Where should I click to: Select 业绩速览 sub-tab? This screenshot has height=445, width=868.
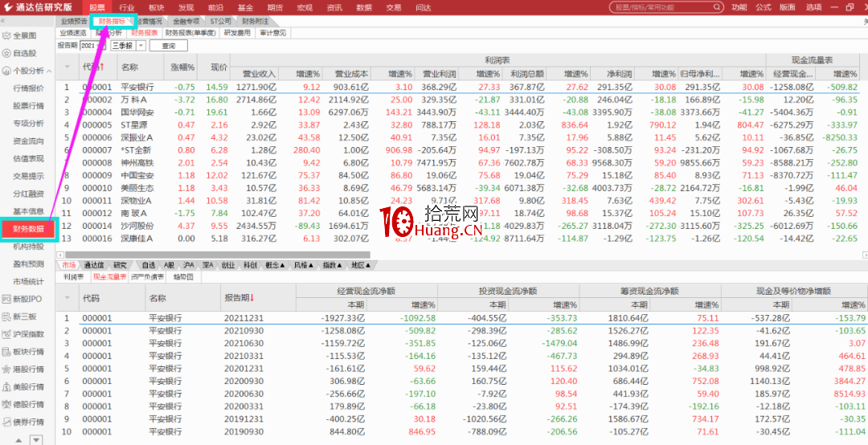tap(72, 33)
